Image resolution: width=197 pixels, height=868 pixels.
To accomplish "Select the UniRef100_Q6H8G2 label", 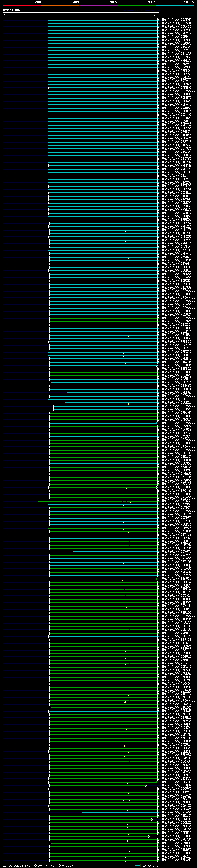I will 176,94.
